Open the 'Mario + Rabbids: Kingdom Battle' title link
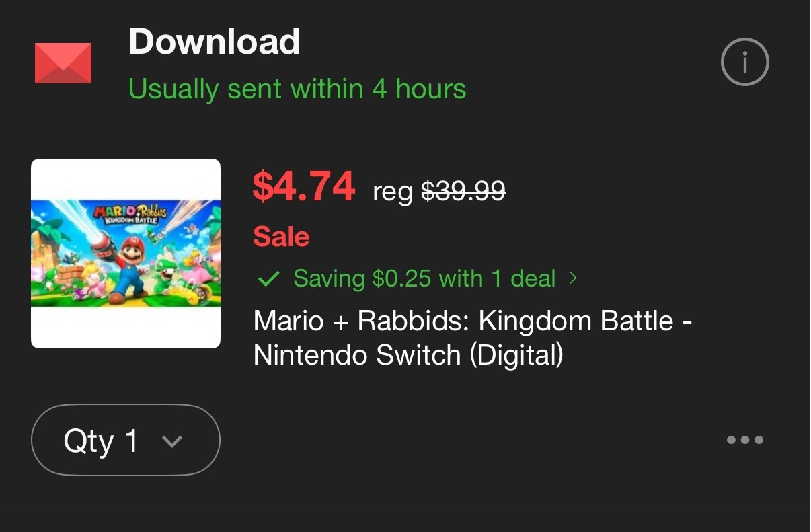Viewport: 811px width, 532px height. pyautogui.click(x=472, y=321)
